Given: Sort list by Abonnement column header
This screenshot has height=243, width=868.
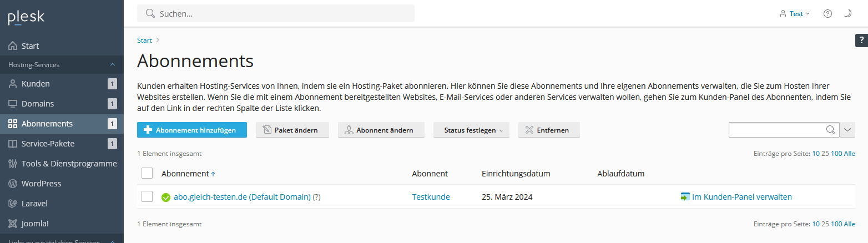Looking at the screenshot, I should click(185, 174).
